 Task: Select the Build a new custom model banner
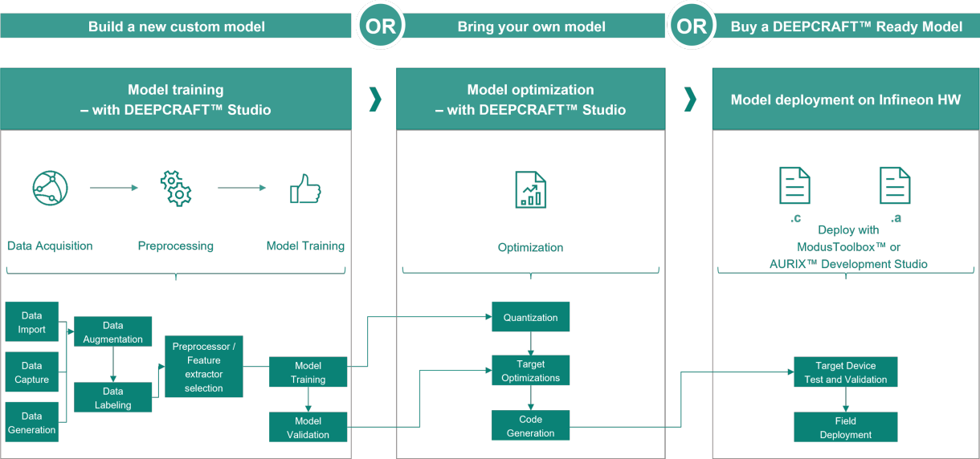[x=176, y=26]
